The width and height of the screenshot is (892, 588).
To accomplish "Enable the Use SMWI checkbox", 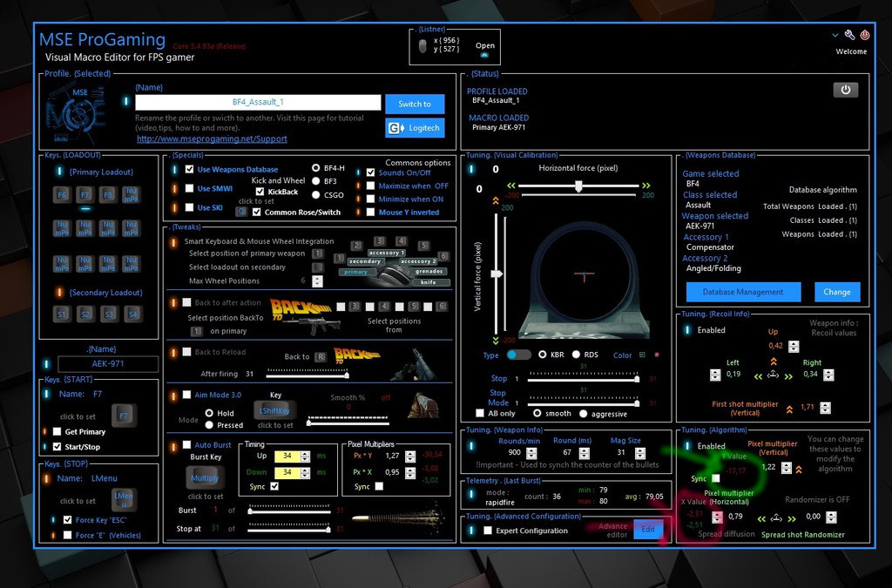I will point(189,188).
